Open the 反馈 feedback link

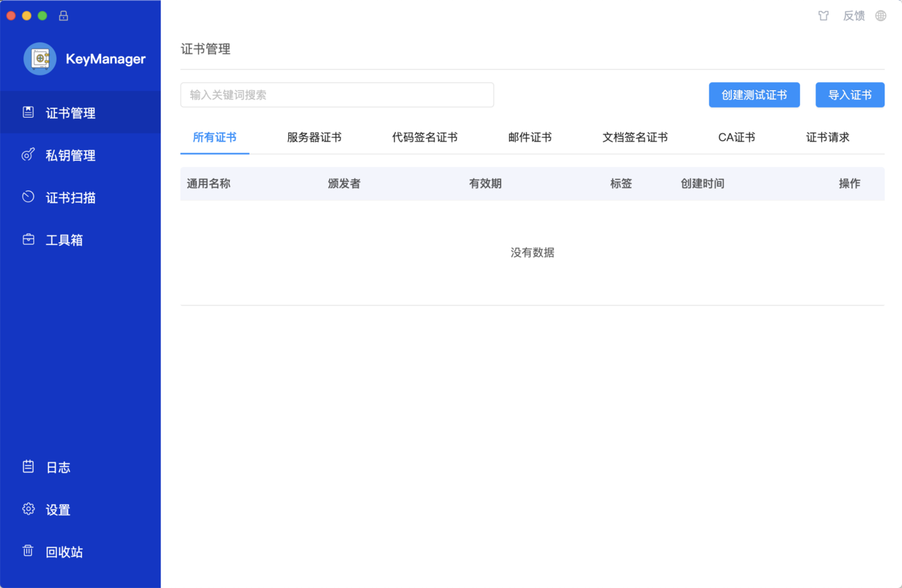tap(853, 15)
